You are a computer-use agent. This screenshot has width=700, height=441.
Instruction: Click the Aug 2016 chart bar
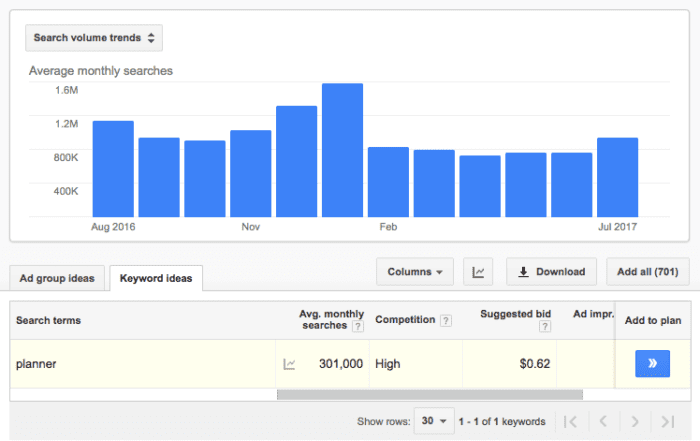[113, 169]
